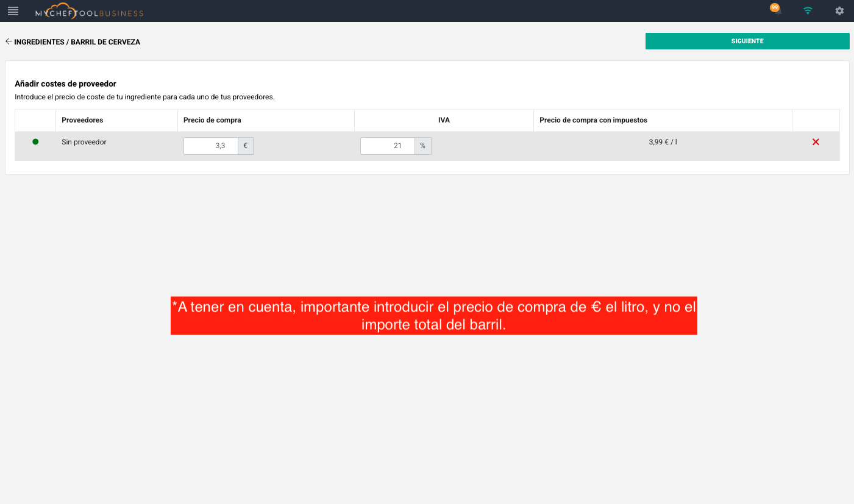Click the Precio de compra con impuestos header
The width and height of the screenshot is (854, 504).
coord(593,120)
